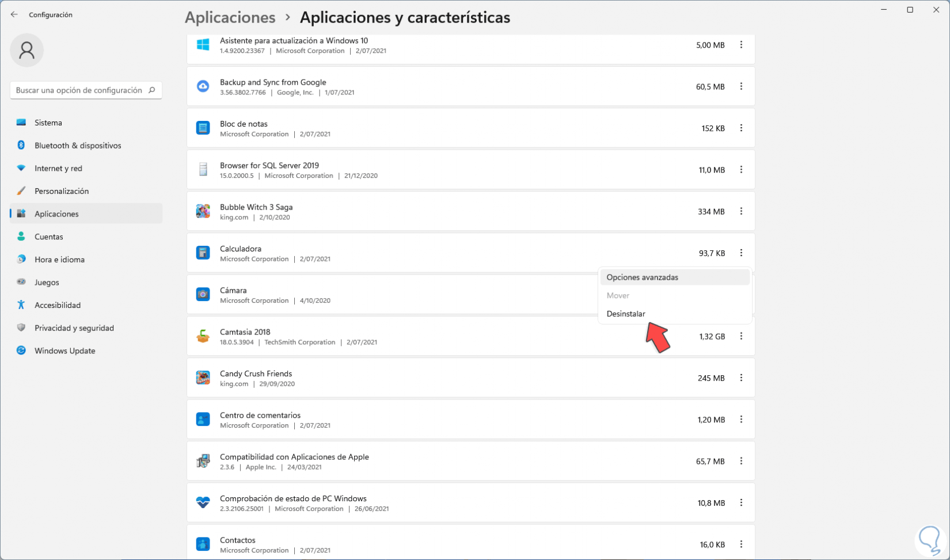
Task: Click the back arrow in Configuración
Action: tap(14, 14)
